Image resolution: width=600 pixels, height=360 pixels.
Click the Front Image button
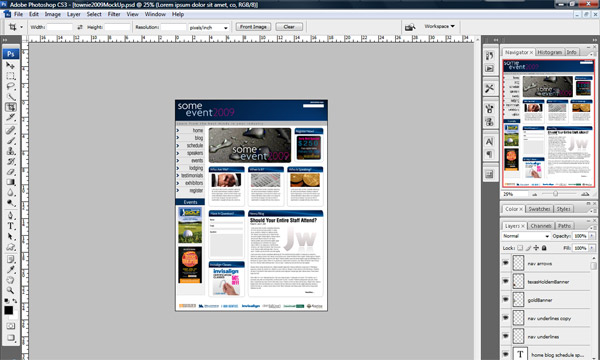tap(253, 27)
